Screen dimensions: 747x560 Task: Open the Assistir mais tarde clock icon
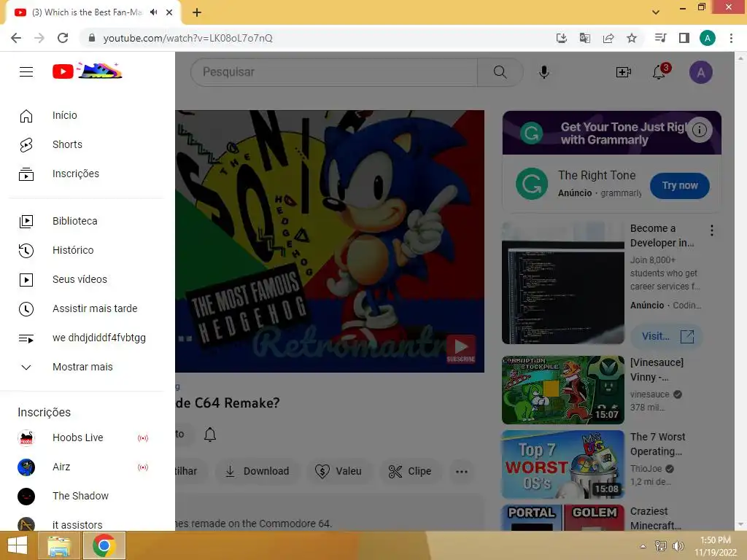coord(26,309)
